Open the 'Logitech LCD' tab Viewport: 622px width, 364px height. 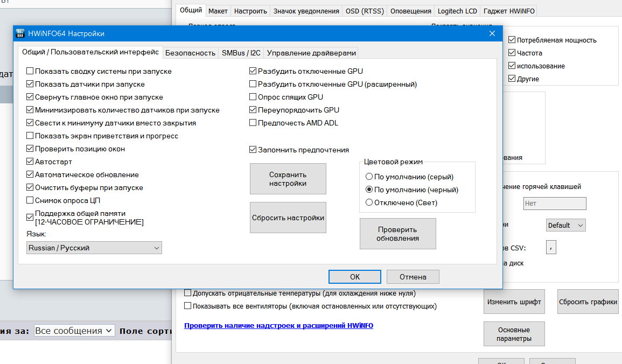(x=457, y=11)
